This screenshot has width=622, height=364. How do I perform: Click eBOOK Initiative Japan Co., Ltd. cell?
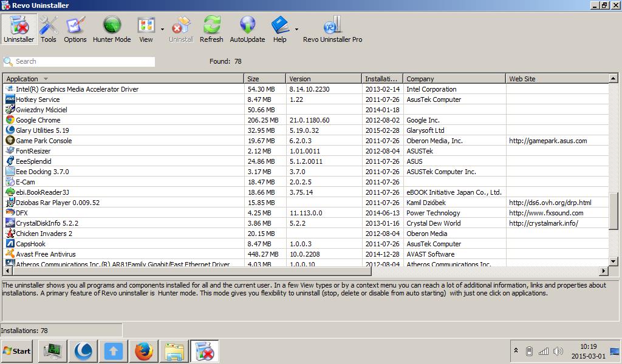[454, 192]
